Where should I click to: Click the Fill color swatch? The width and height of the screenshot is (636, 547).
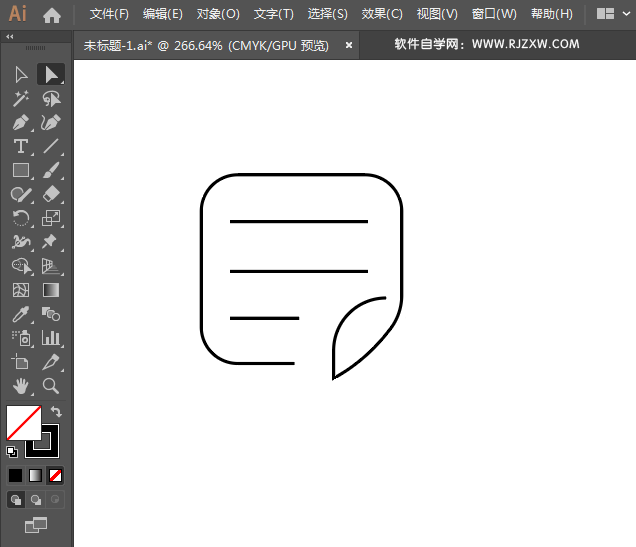pos(22,422)
